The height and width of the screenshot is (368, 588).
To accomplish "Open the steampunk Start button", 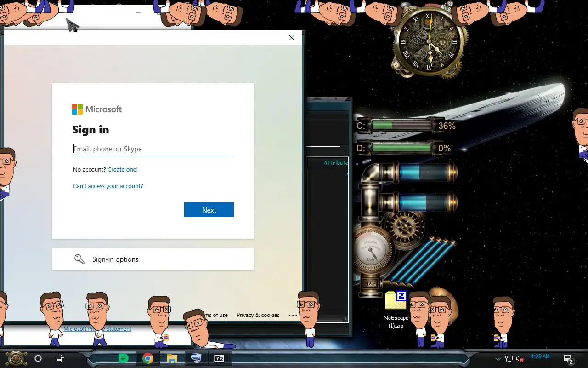I will tap(16, 358).
